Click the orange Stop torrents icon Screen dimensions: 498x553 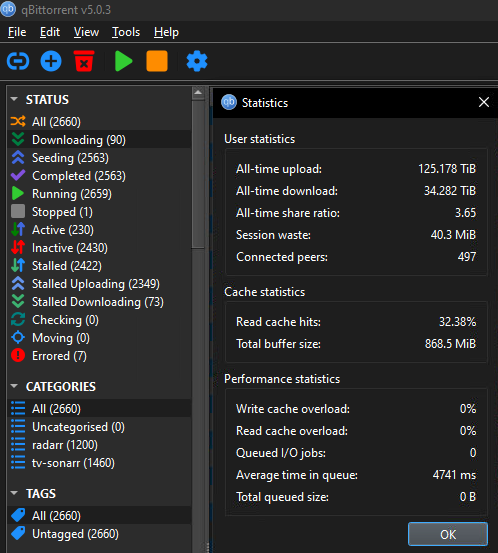click(x=157, y=61)
